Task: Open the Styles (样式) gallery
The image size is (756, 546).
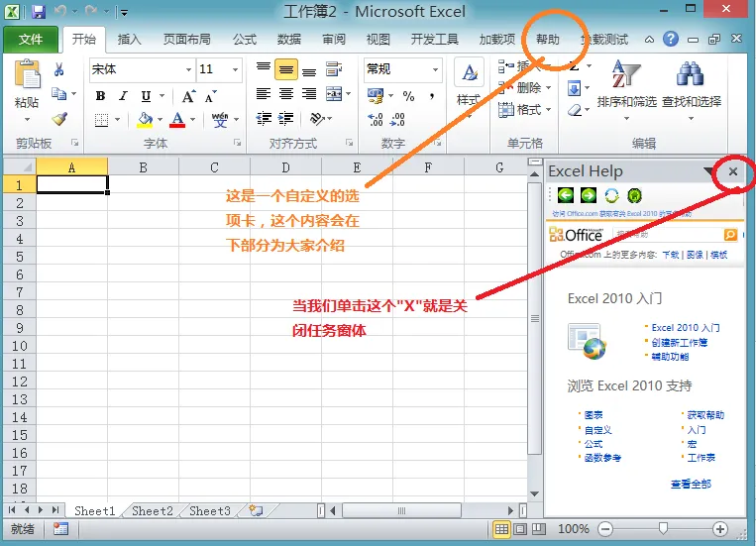Action: pyautogui.click(x=469, y=89)
